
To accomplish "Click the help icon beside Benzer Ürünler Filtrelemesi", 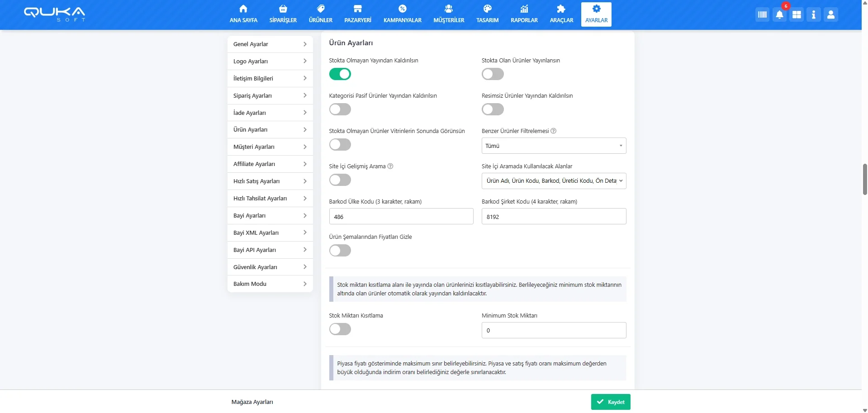I will click(x=553, y=131).
